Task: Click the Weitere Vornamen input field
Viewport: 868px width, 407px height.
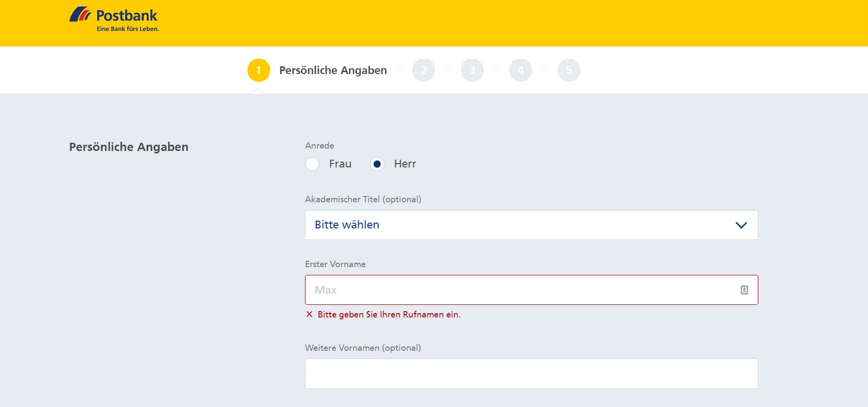Action: [531, 374]
